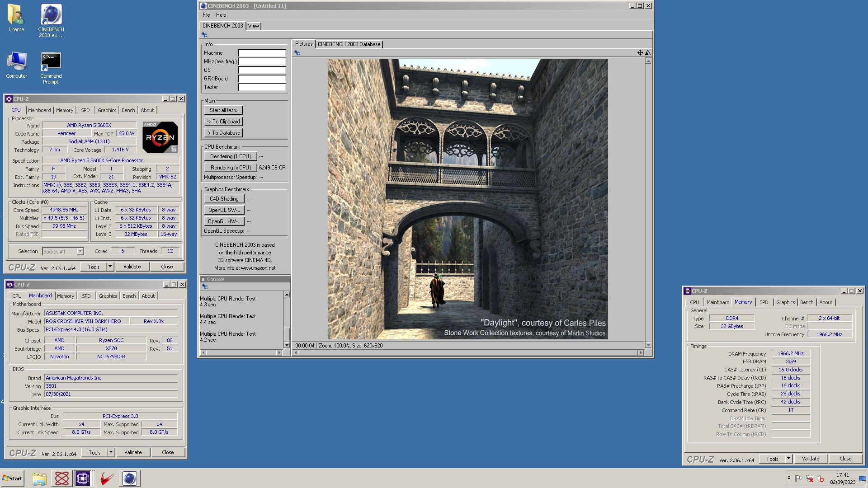Click the network status tray icon
Image resolution: width=868 pixels, height=488 pixels.
coord(810,479)
